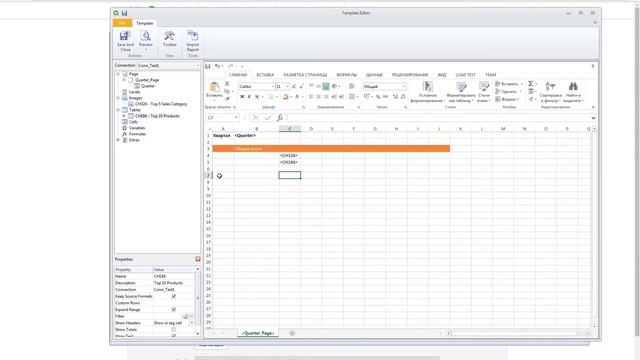640x360 pixels.
Task: Apply italic formatting with the K icon
Action: tap(249, 97)
